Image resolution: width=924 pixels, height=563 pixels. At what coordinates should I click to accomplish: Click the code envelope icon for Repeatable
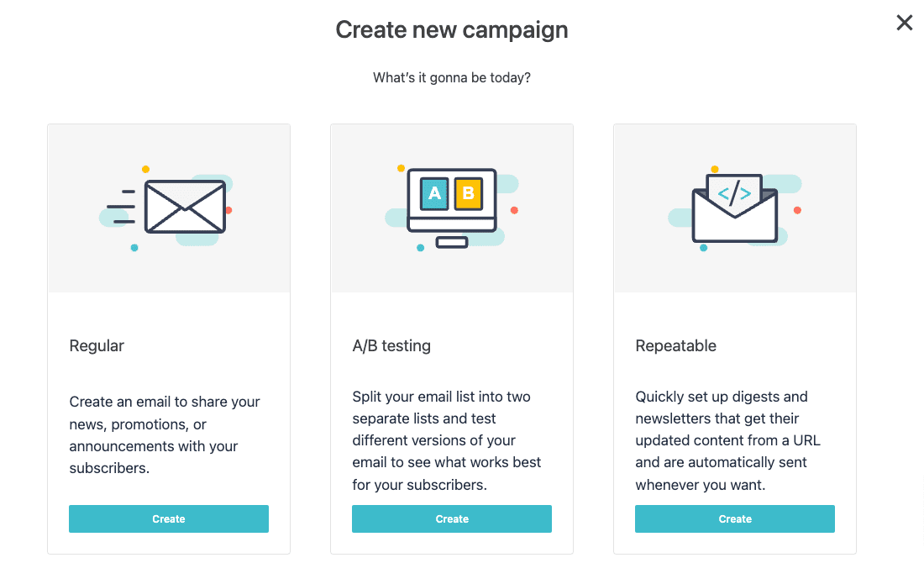pyautogui.click(x=735, y=210)
